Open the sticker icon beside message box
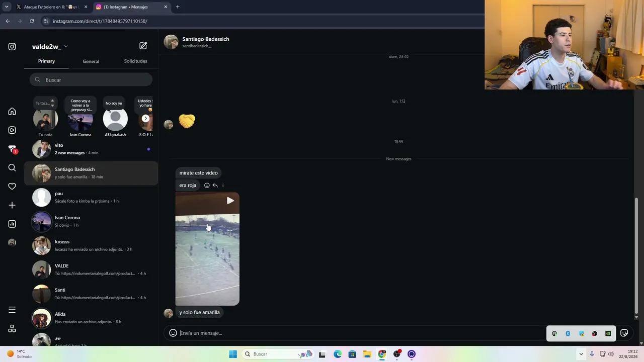 point(624,333)
